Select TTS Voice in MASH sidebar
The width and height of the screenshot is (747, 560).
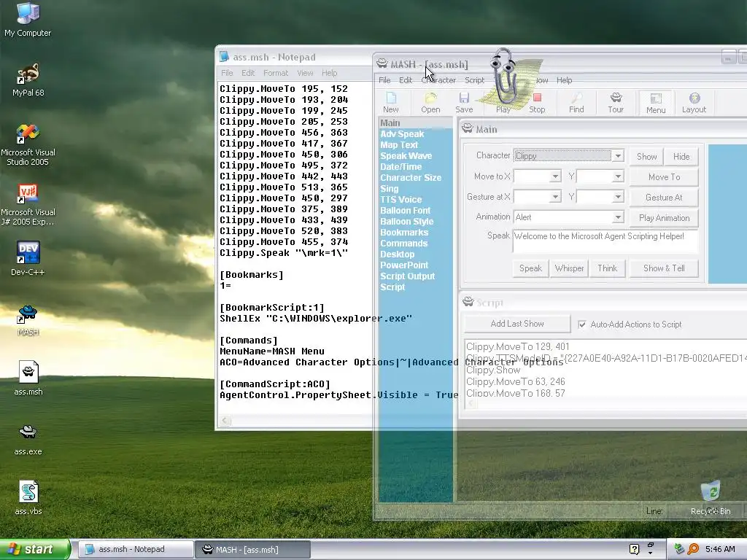[400, 200]
